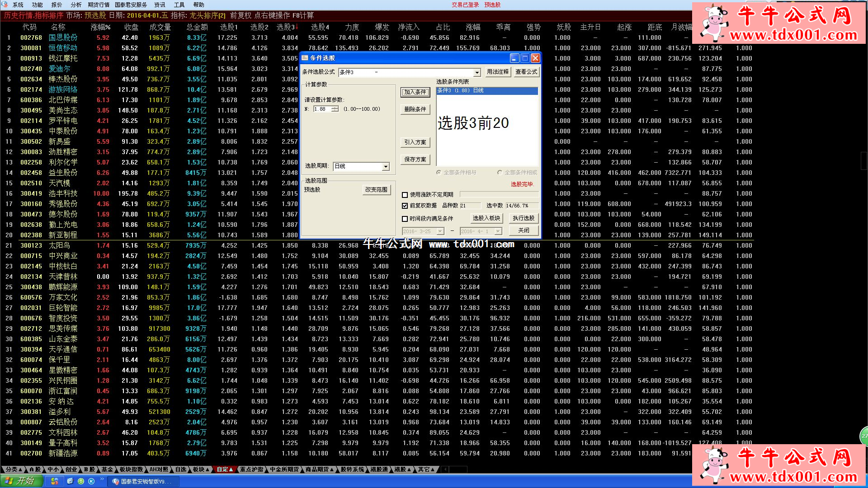Open the 帮助 menu
Screen dimensions: 868x488
(x=199, y=5)
